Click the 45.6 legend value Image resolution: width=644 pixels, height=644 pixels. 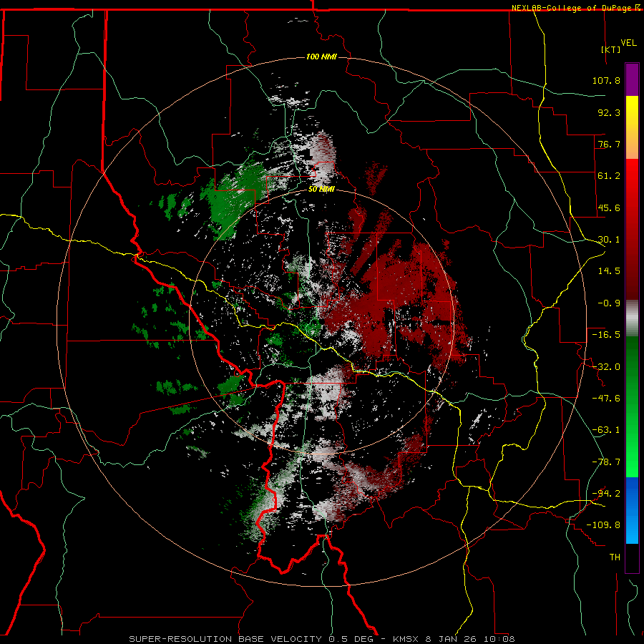click(609, 208)
